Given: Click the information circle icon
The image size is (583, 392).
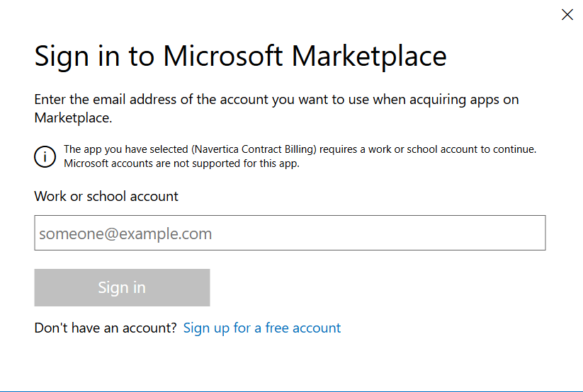Looking at the screenshot, I should click(x=45, y=156).
